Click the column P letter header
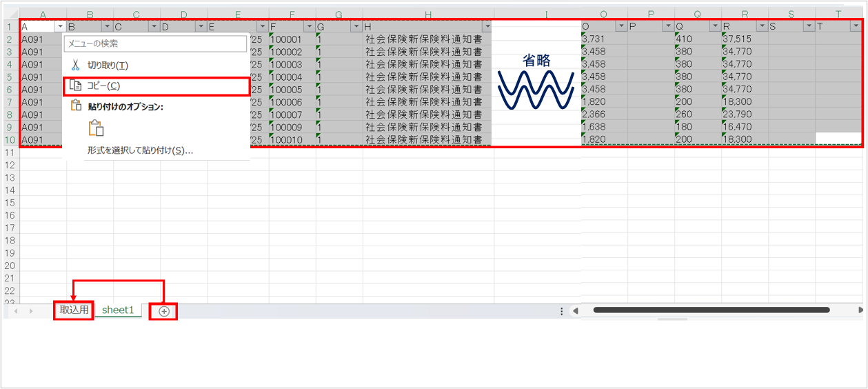The image size is (868, 389). pyautogui.click(x=651, y=14)
